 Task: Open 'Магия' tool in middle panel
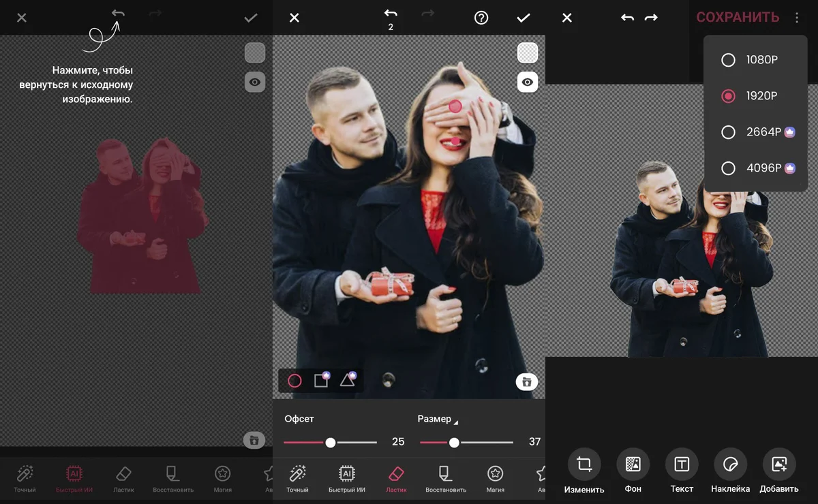click(x=495, y=479)
